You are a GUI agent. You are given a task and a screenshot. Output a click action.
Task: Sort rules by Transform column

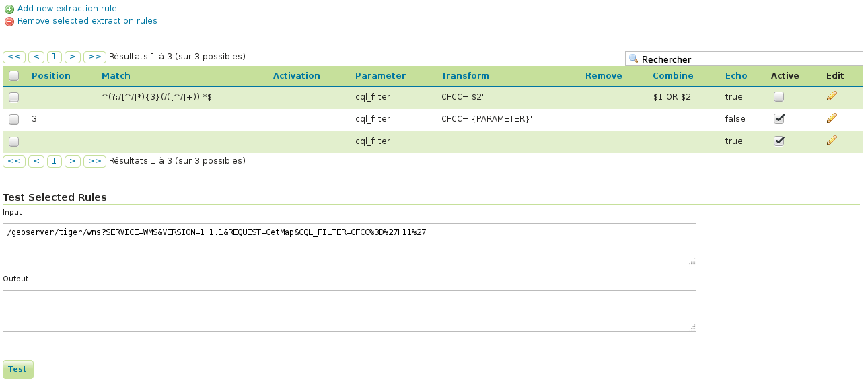(465, 75)
